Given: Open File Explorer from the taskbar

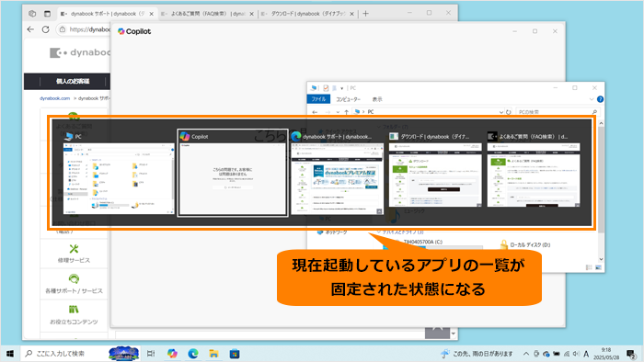Looking at the screenshot, I should (213, 354).
